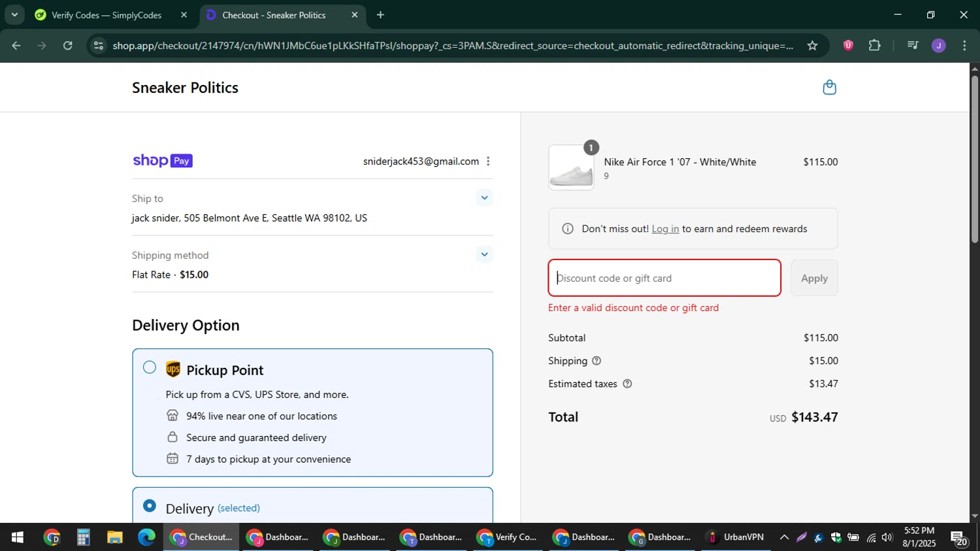Click the Shop Pay logo
Viewport: 980px width, 551px height.
[162, 161]
